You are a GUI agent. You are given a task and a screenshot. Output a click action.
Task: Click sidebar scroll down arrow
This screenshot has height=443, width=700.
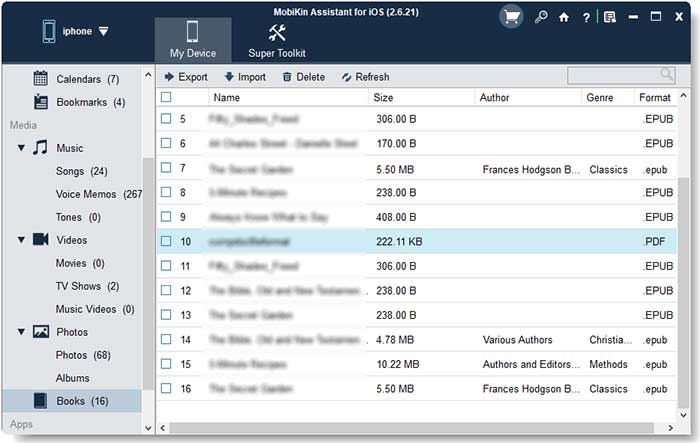click(x=148, y=428)
